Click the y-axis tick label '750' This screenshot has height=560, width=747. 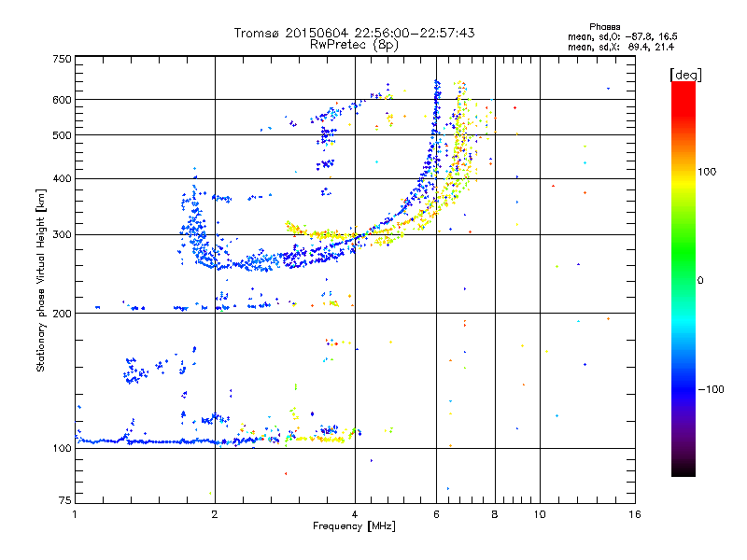62,59
